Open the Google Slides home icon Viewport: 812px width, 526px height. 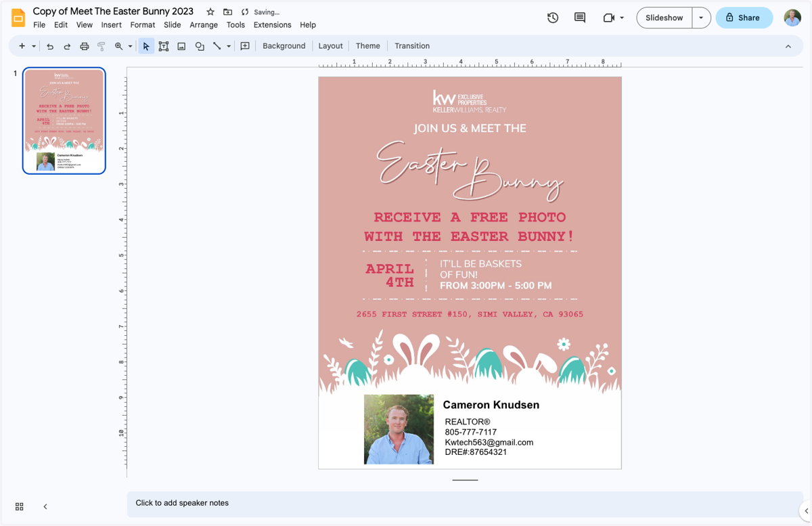(x=18, y=18)
